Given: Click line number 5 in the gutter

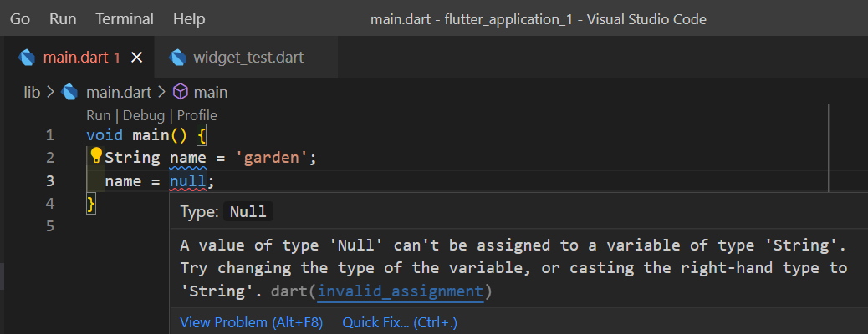Looking at the screenshot, I should [50, 226].
